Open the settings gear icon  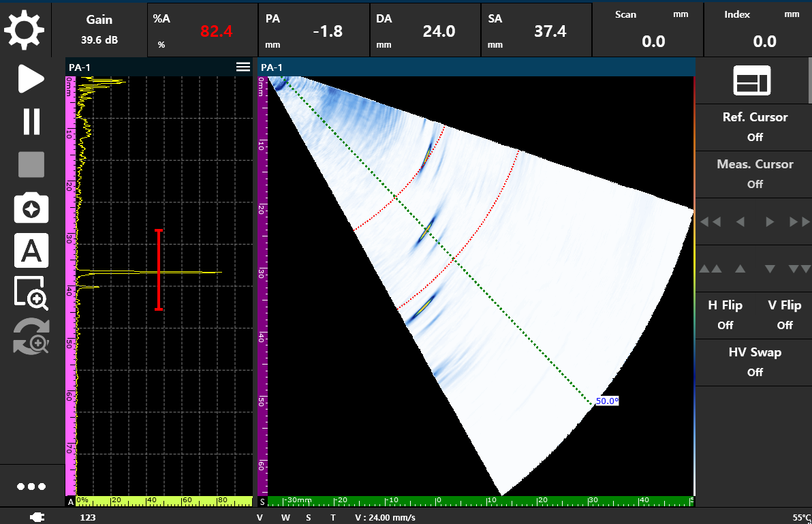(25, 29)
